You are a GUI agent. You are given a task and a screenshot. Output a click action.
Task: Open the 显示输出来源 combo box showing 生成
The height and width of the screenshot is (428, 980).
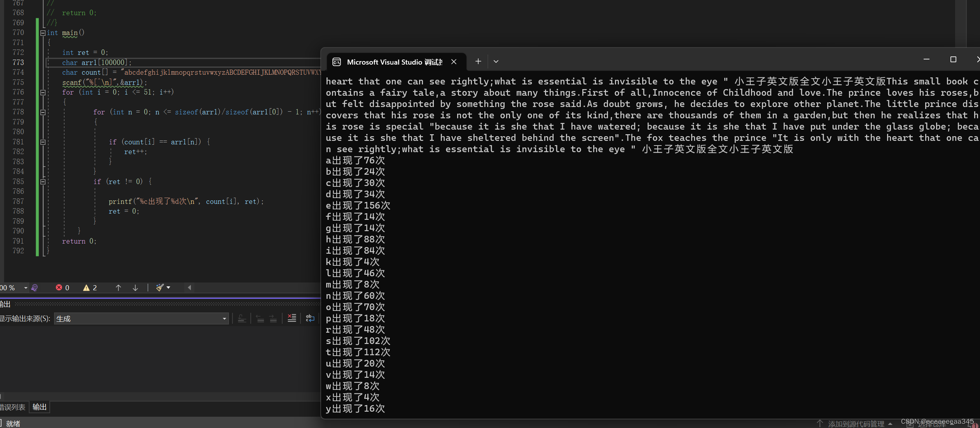tap(141, 319)
